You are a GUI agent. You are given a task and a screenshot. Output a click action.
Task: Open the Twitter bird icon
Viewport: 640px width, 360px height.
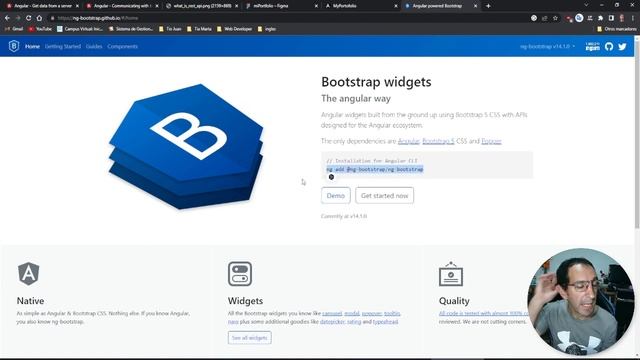pos(622,47)
